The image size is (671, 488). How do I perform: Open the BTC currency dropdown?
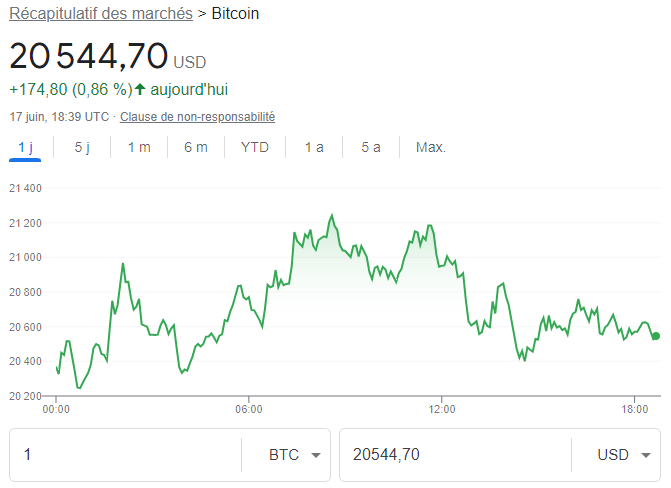(296, 455)
